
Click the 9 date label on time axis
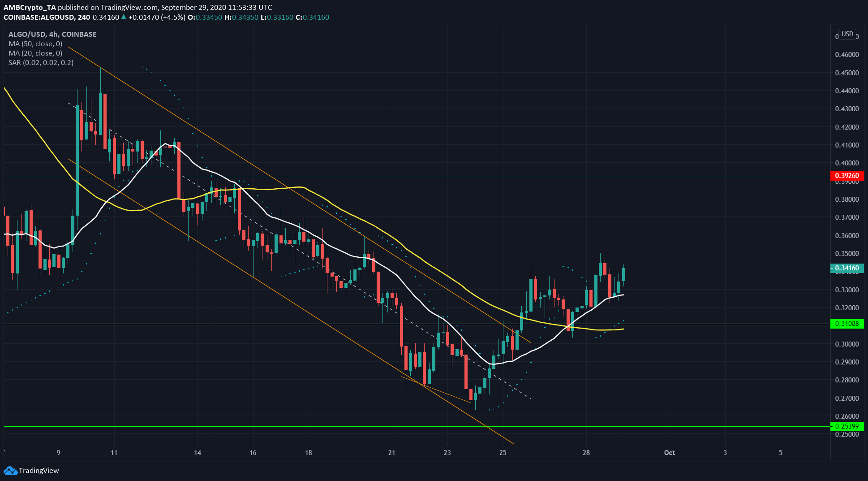pos(59,453)
